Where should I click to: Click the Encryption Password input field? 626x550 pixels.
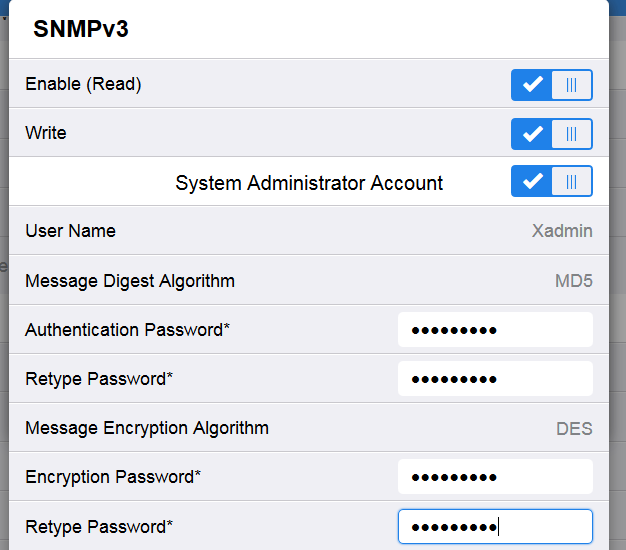495,477
